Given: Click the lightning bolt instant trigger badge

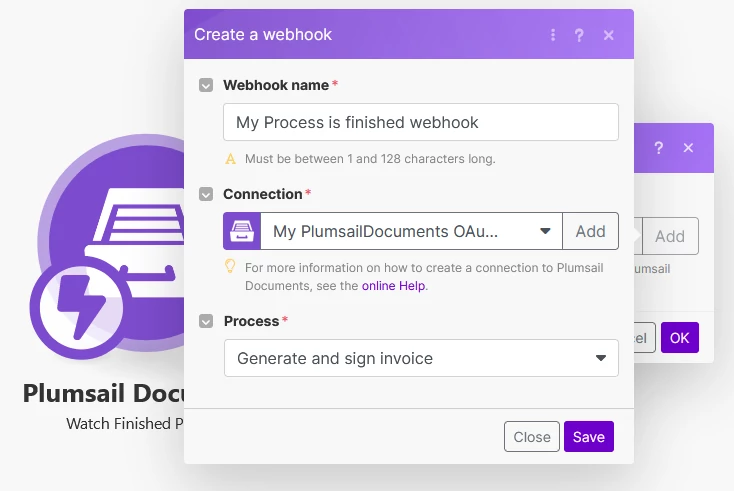Looking at the screenshot, I should pyautogui.click(x=81, y=308).
